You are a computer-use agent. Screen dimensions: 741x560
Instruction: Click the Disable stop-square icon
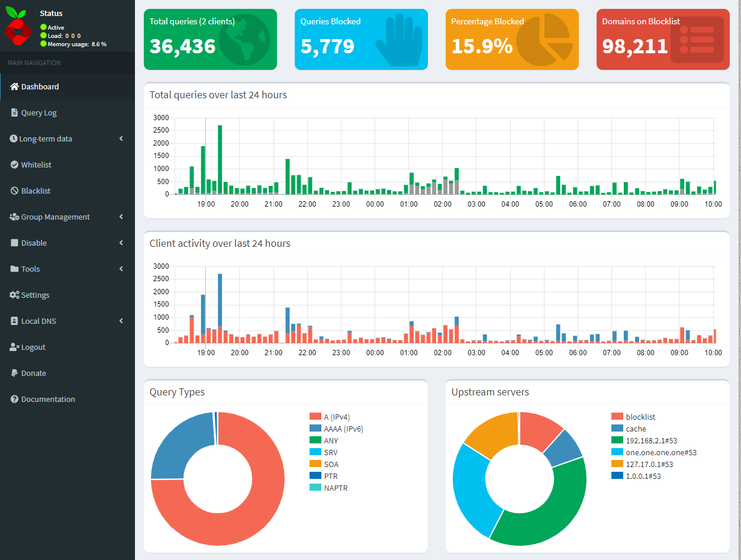[x=15, y=243]
